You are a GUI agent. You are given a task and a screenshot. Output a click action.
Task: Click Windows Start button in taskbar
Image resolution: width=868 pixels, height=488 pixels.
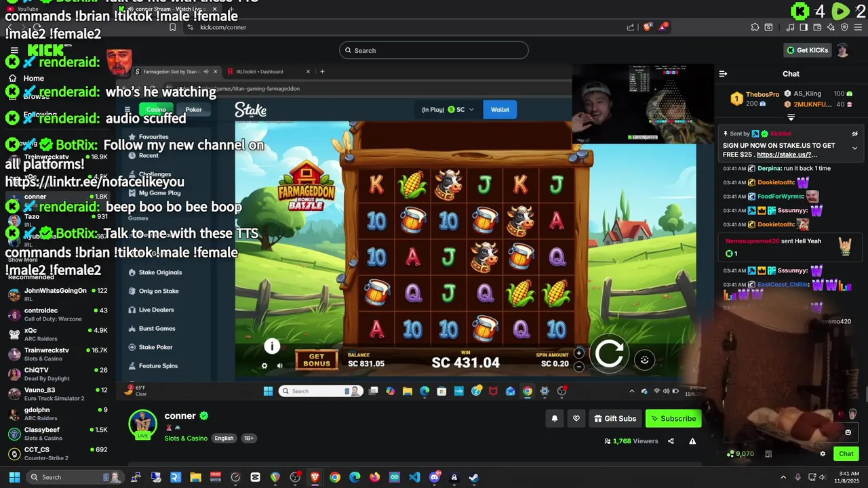click(14, 477)
